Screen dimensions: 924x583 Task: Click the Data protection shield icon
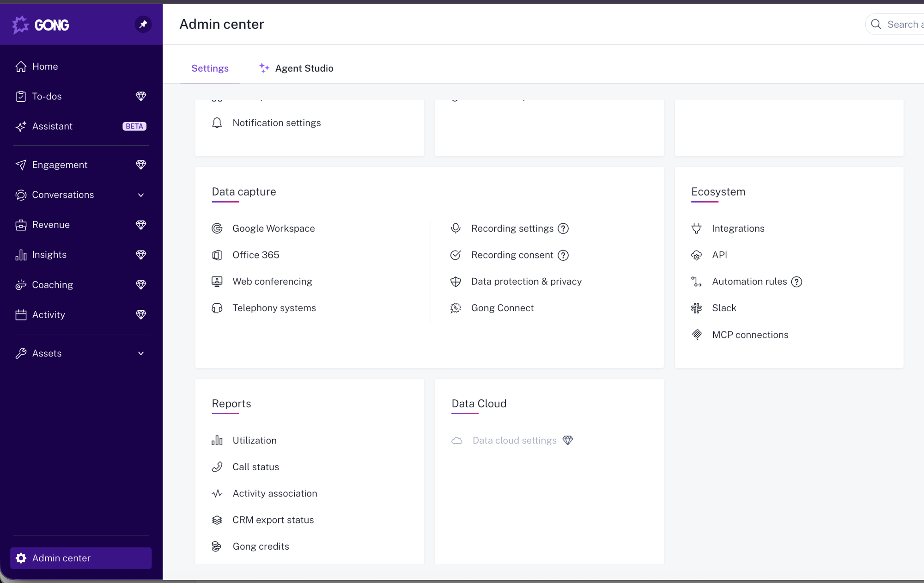456,282
